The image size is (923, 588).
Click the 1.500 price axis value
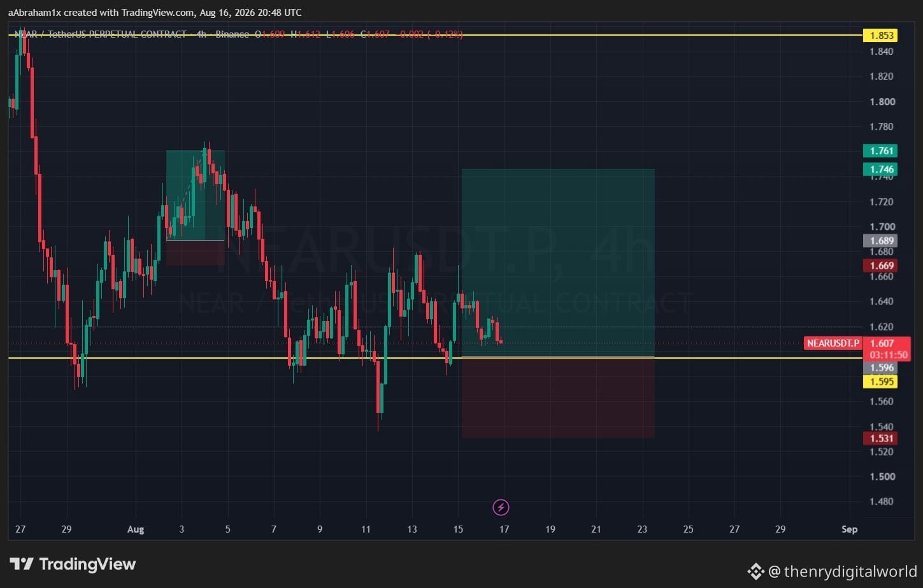click(x=882, y=477)
